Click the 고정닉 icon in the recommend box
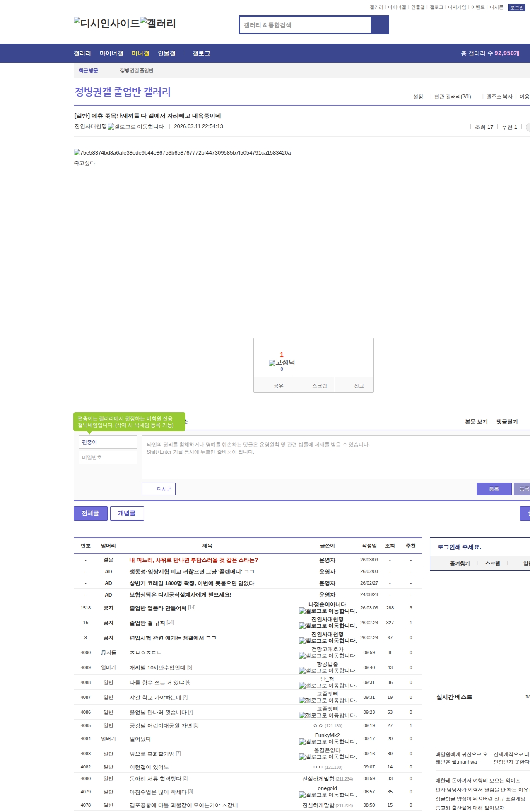Image resolution: width=530 pixels, height=812 pixels. click(x=282, y=362)
